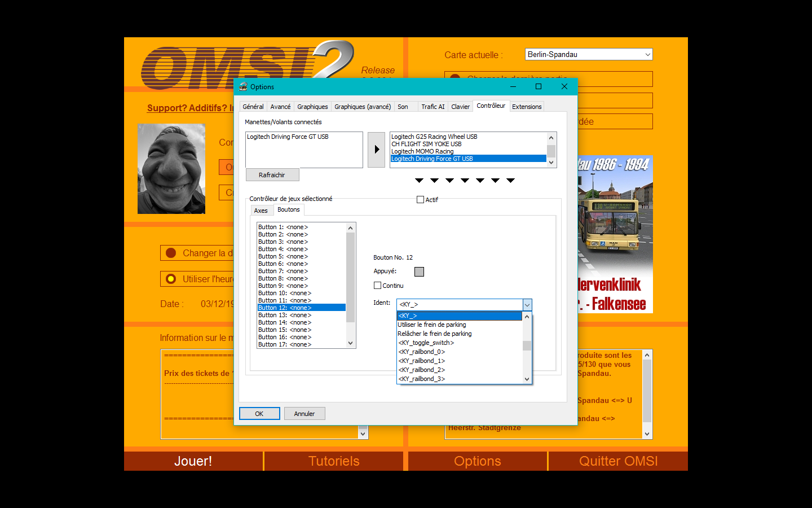This screenshot has height=508, width=812.
Task: Click the Rafraichir button
Action: (272, 175)
